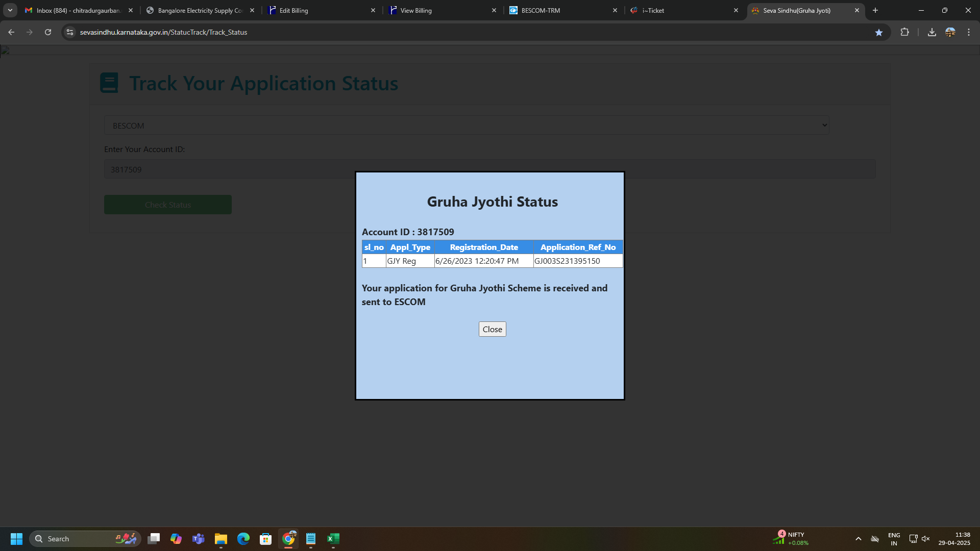Focus the Account ID input field
The width and height of the screenshot is (980, 551).
490,169
